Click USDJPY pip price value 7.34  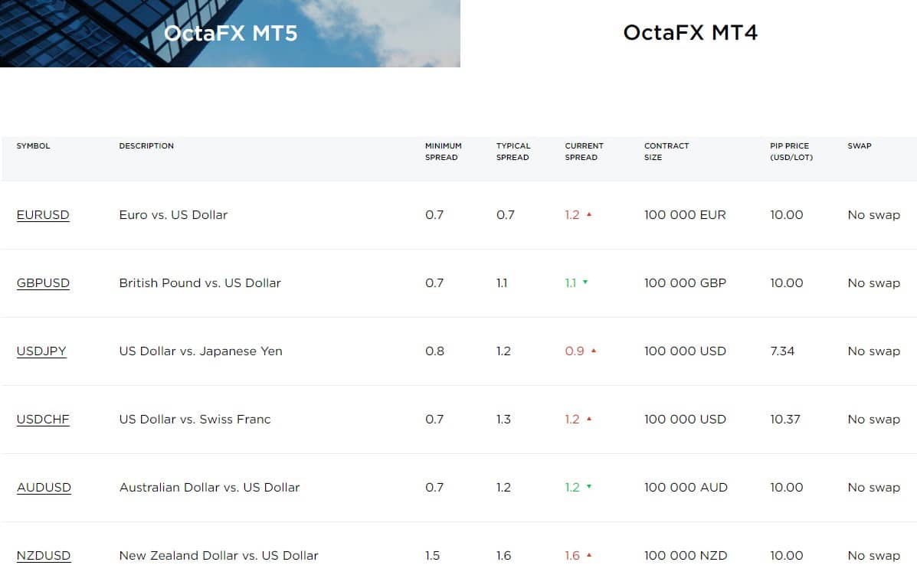(782, 351)
